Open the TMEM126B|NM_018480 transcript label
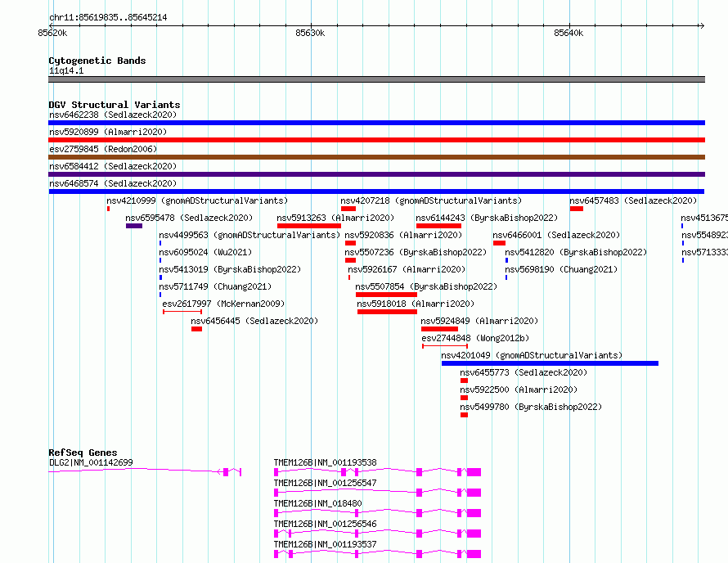Image resolution: width=728 pixels, height=563 pixels. (317, 503)
